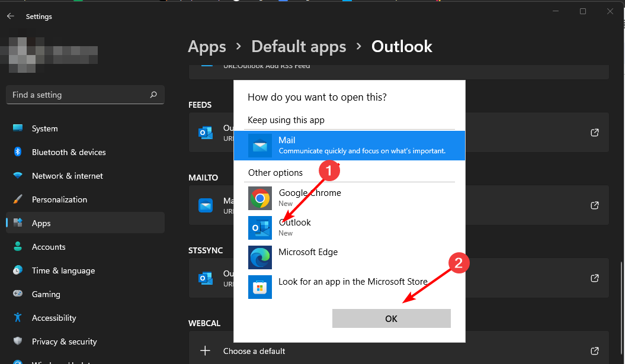Click the Gaming controller icon

coord(18,294)
